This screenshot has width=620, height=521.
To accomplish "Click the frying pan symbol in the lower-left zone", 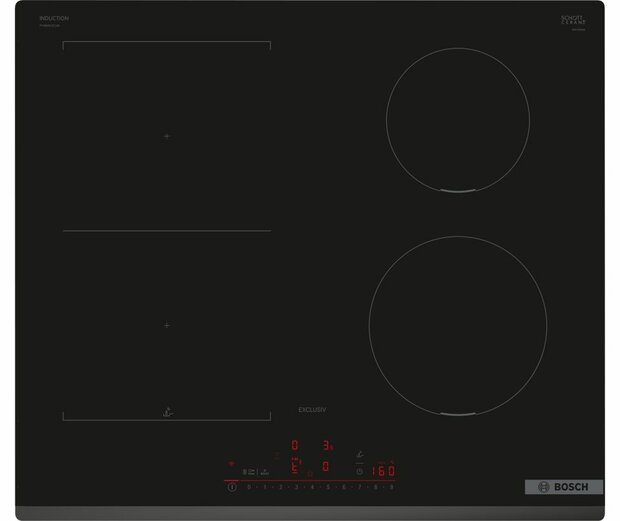I will pyautogui.click(x=167, y=409).
